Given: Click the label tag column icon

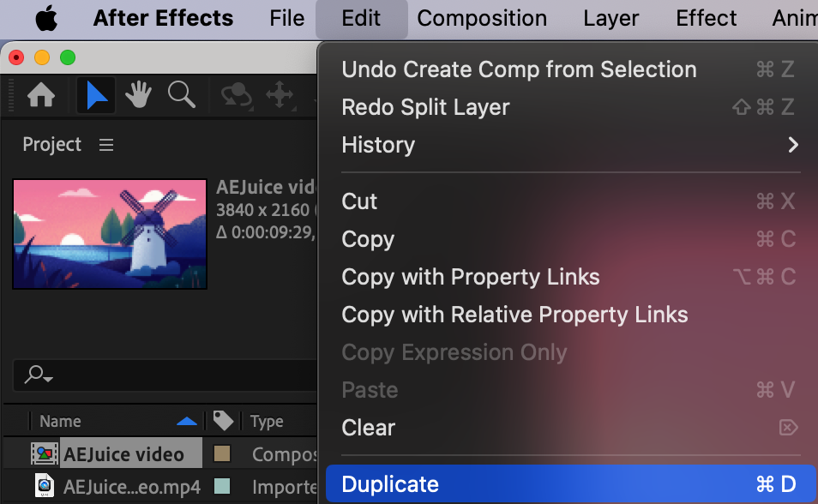Looking at the screenshot, I should click(223, 421).
